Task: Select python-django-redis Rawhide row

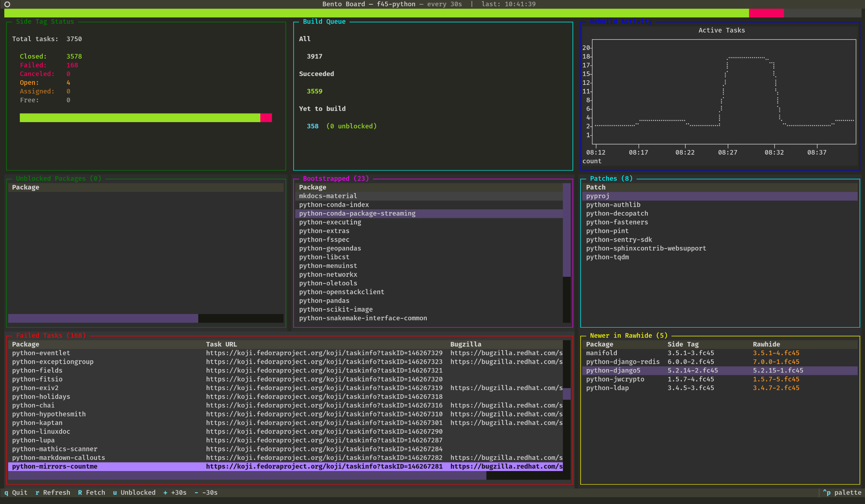Action: coord(720,362)
